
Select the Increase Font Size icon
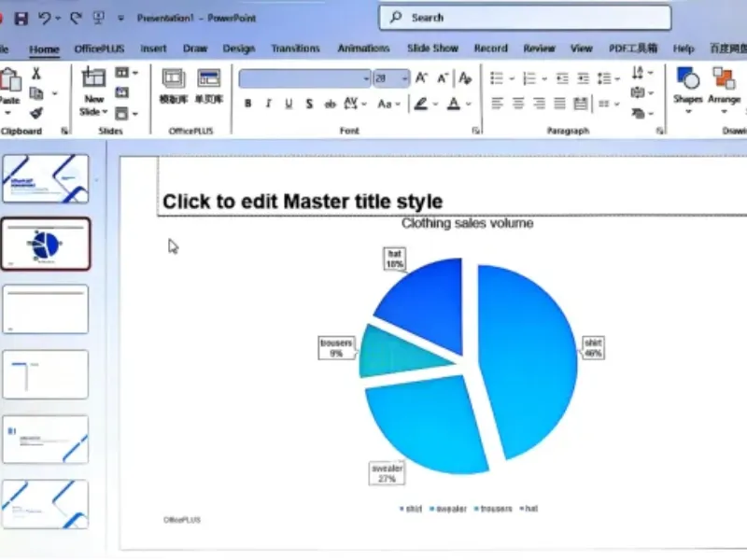(x=421, y=78)
